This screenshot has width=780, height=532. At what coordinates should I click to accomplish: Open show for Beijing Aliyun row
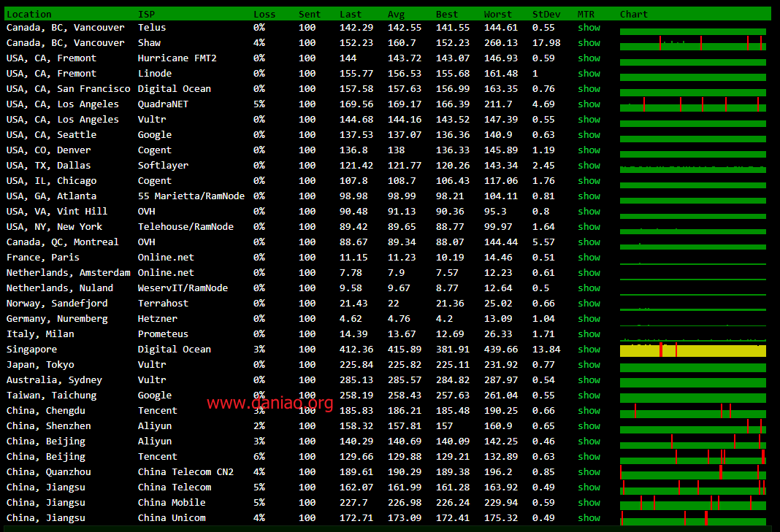pos(589,441)
